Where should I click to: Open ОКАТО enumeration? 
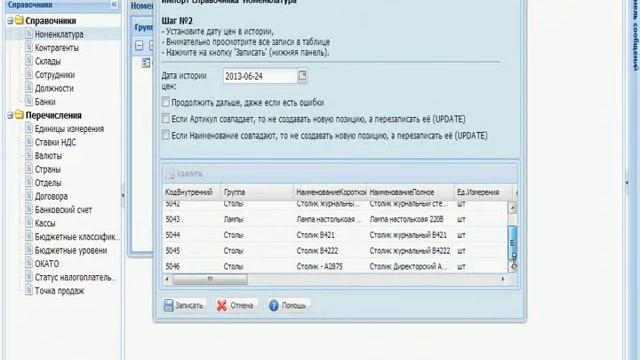[x=47, y=263]
